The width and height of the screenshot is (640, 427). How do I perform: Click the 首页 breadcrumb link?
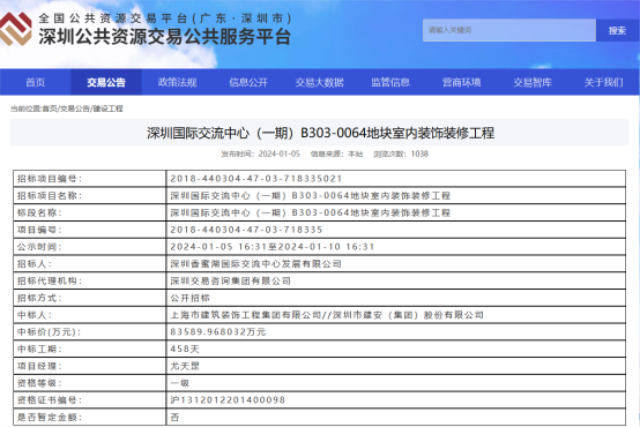click(x=50, y=109)
